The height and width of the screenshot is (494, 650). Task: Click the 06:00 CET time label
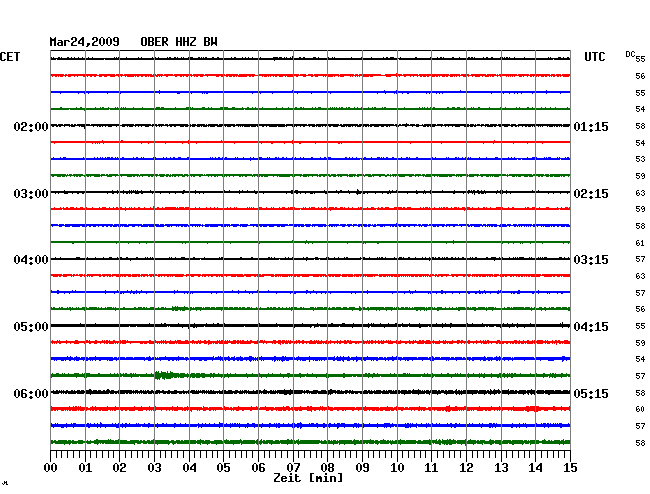click(31, 393)
